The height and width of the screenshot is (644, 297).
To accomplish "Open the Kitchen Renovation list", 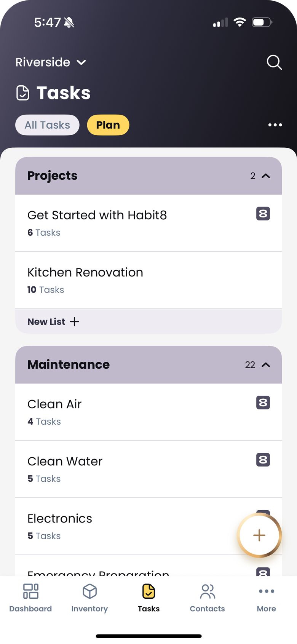I will click(114, 280).
